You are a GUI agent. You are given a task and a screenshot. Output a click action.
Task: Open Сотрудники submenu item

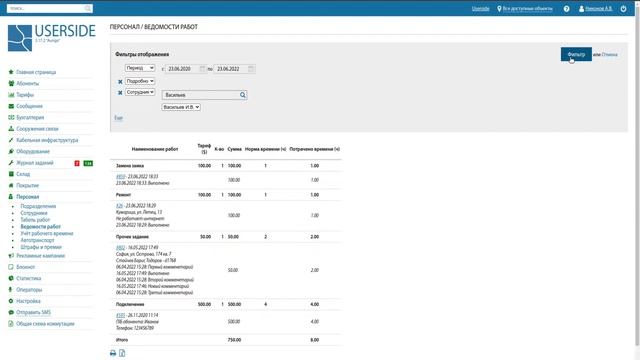(34, 213)
